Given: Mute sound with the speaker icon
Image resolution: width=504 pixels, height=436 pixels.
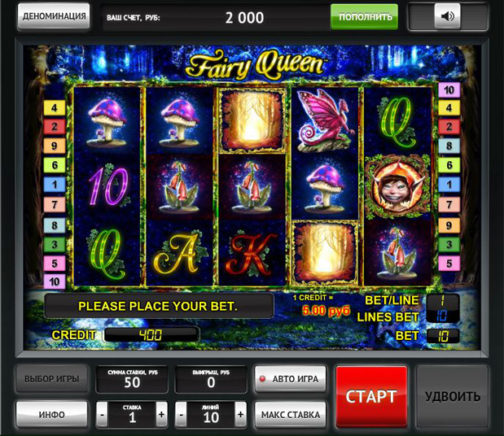Looking at the screenshot, I should 448,15.
